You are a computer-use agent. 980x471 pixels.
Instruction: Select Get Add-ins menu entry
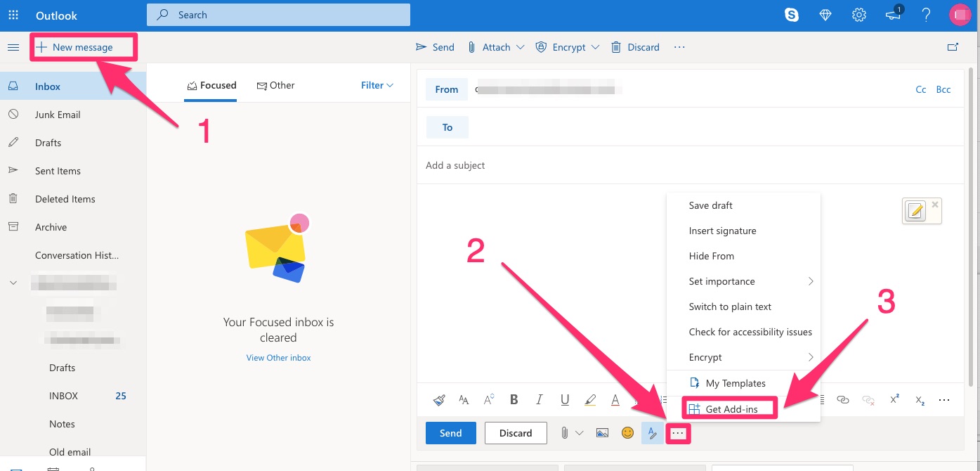[731, 409]
